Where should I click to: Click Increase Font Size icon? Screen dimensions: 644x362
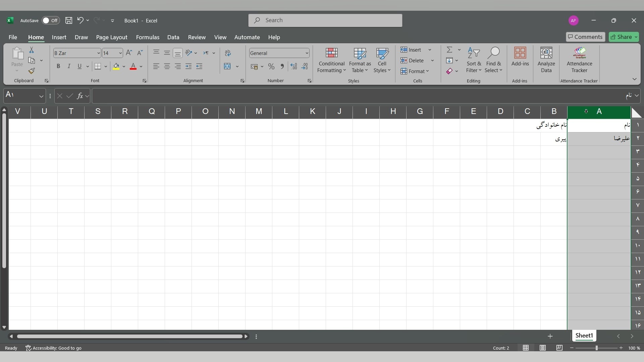click(129, 53)
